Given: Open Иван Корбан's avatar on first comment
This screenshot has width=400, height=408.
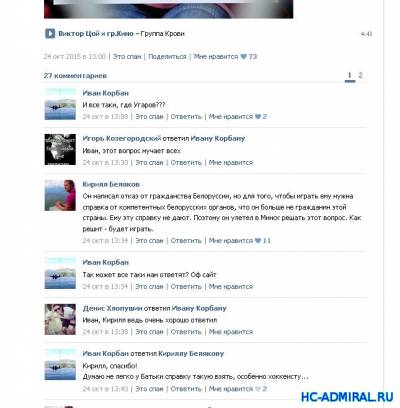Looking at the screenshot, I should pyautogui.click(x=60, y=104).
